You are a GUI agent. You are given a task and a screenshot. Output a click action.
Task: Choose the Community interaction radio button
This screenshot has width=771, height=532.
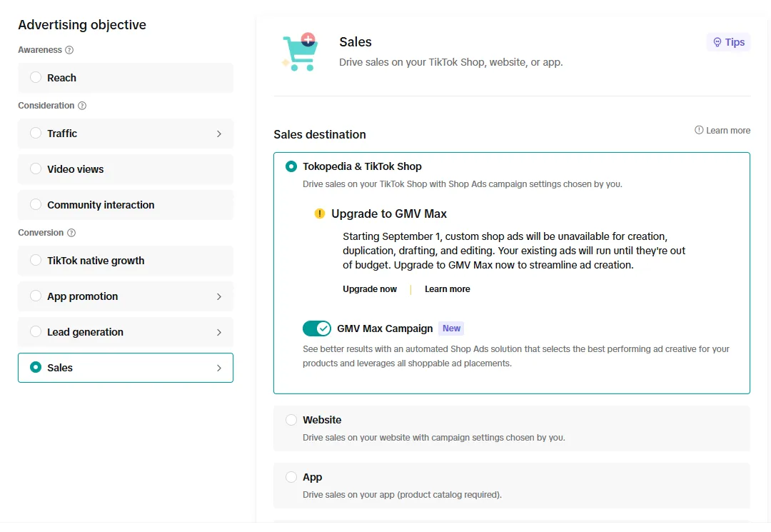(36, 204)
